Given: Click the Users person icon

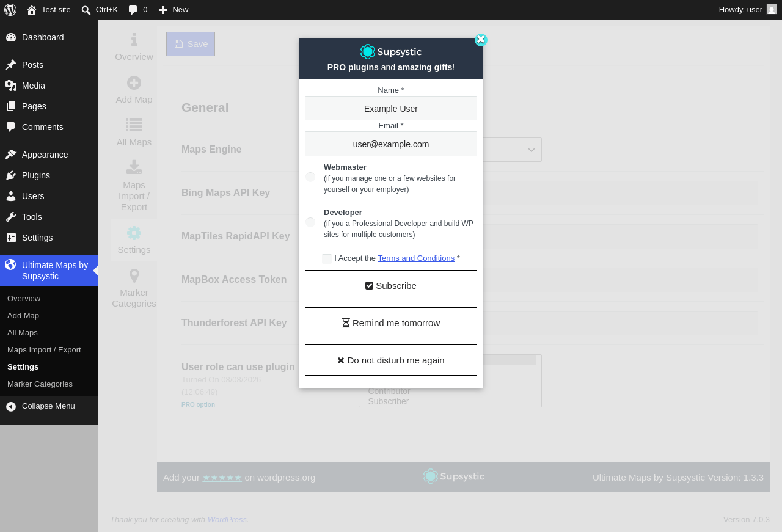Looking at the screenshot, I should click(11, 196).
